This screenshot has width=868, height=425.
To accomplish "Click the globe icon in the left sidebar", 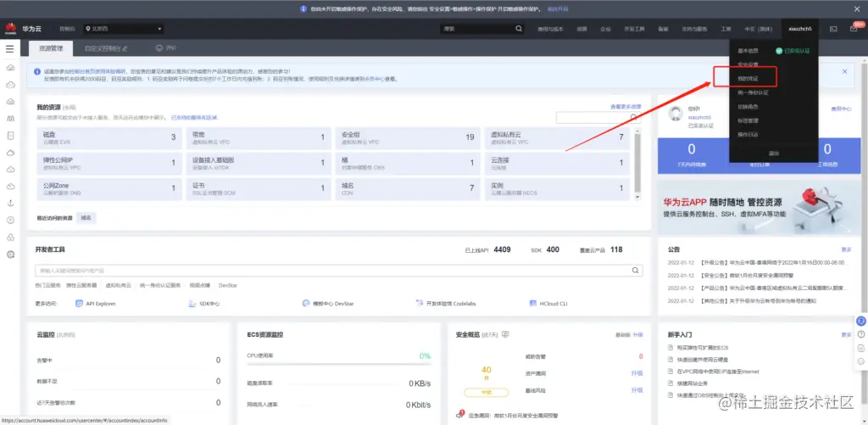I will (x=10, y=254).
